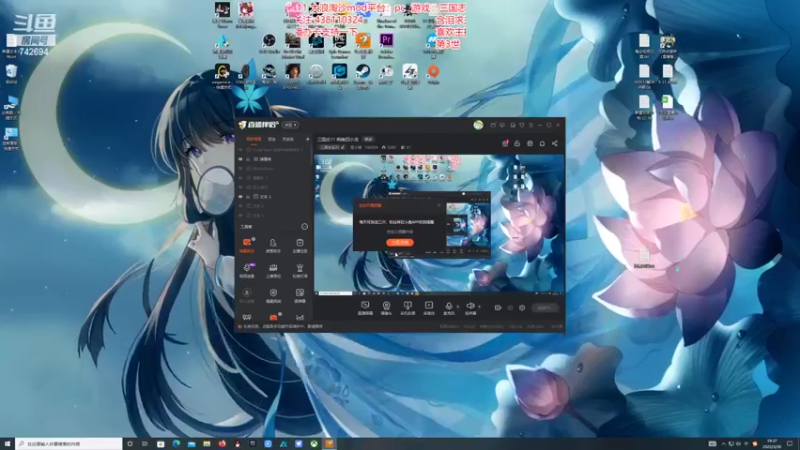Open the camera source in bottom toolbar
Image resolution: width=800 pixels, height=450 pixels.
tap(386, 307)
